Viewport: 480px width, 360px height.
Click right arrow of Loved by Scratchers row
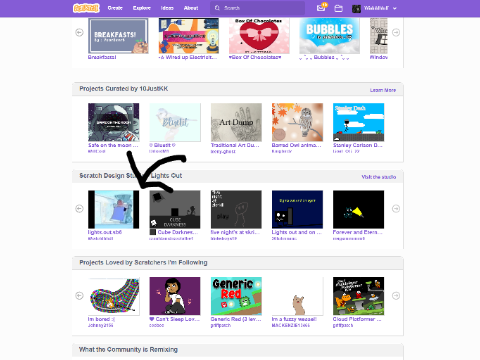396,296
